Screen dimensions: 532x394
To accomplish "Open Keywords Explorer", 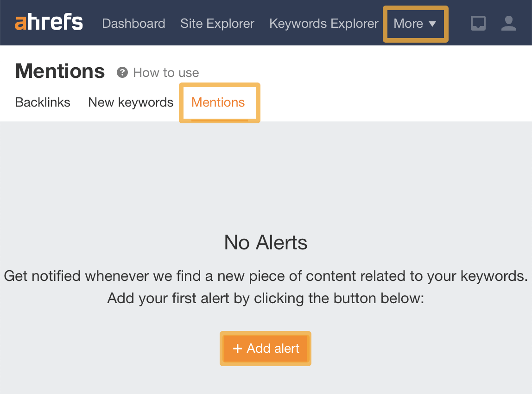I will (323, 23).
